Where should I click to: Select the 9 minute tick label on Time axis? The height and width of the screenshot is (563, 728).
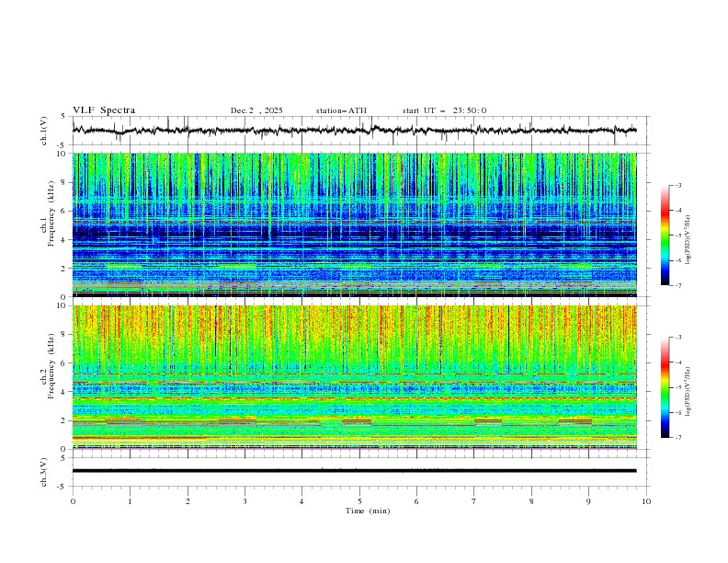pos(588,500)
